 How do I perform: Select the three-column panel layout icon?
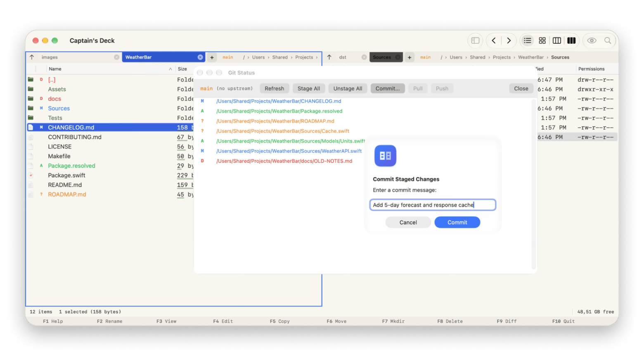[571, 40]
